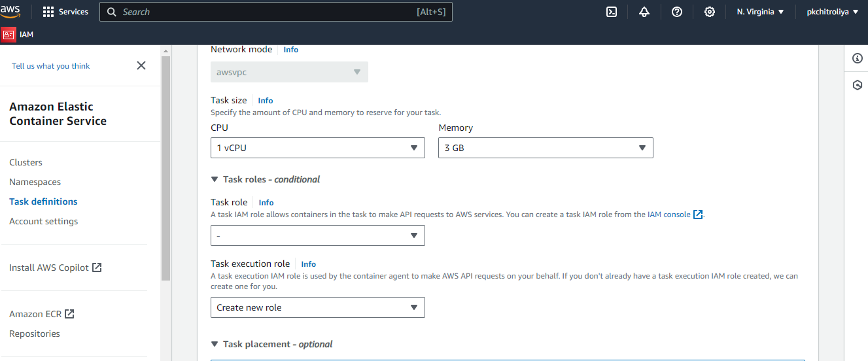This screenshot has height=361, width=868.
Task: Open the notifications bell
Action: point(644,12)
